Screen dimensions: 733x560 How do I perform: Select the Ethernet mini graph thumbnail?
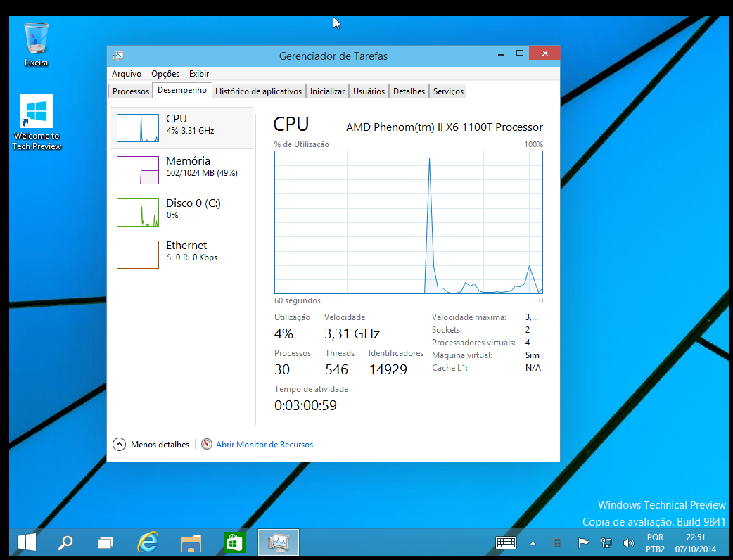(137, 255)
